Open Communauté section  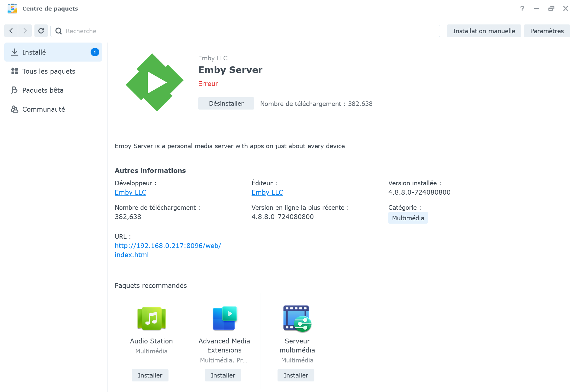point(53,109)
